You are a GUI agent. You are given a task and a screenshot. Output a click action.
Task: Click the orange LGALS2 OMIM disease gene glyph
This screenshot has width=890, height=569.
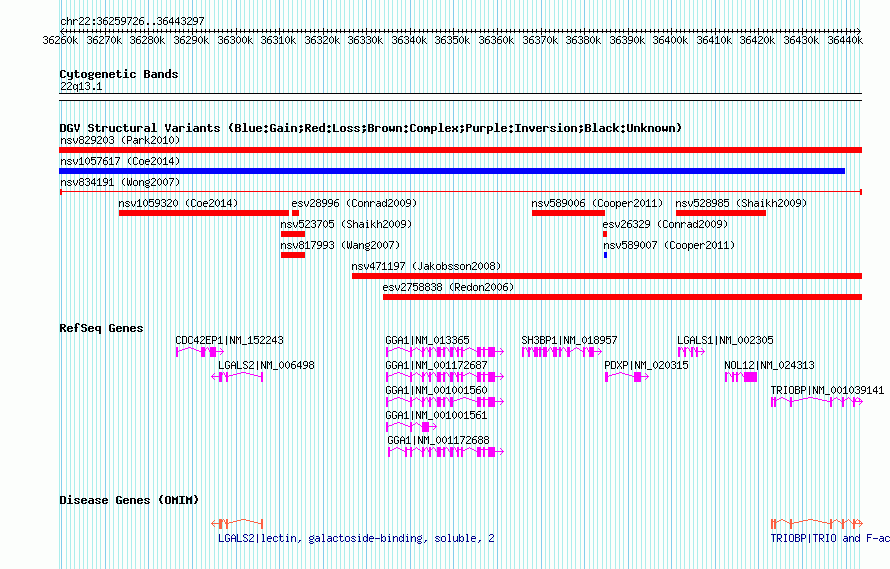pos(237,524)
